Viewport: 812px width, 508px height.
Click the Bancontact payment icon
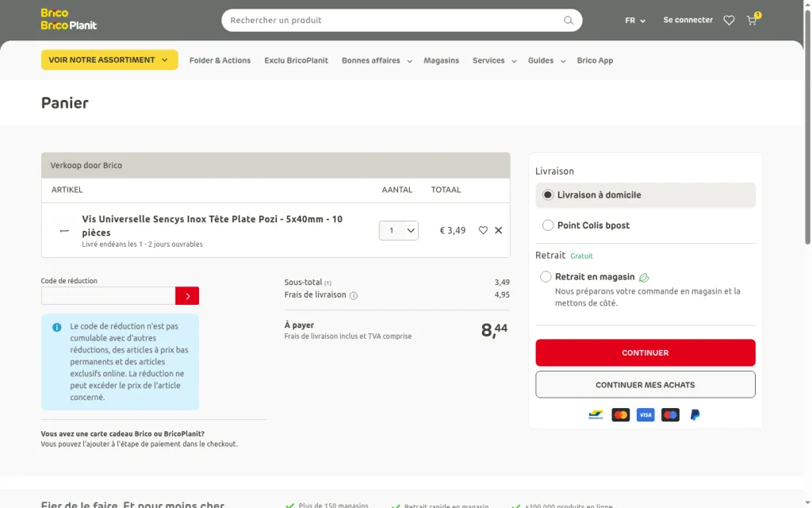[596, 414]
